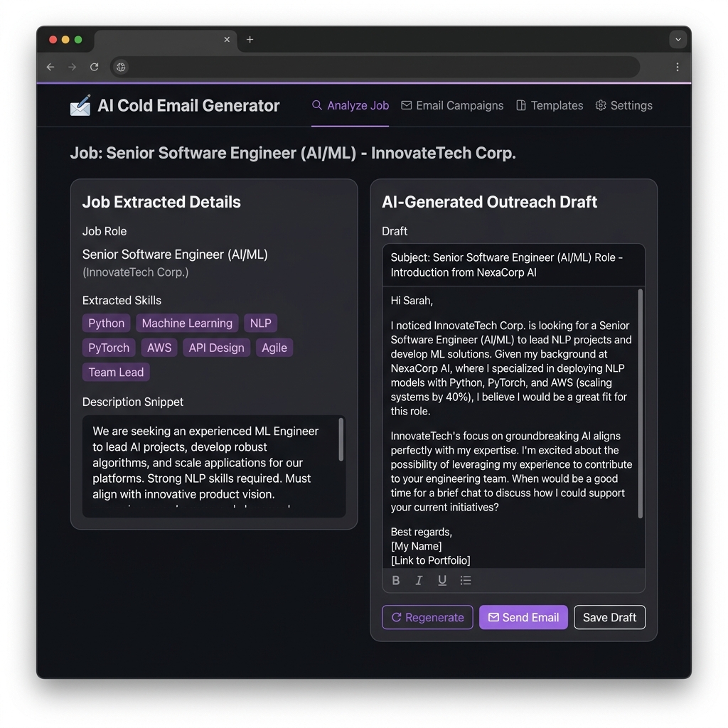
Task: Click the '[Link to Portfolio]' placeholder text
Action: [x=430, y=560]
